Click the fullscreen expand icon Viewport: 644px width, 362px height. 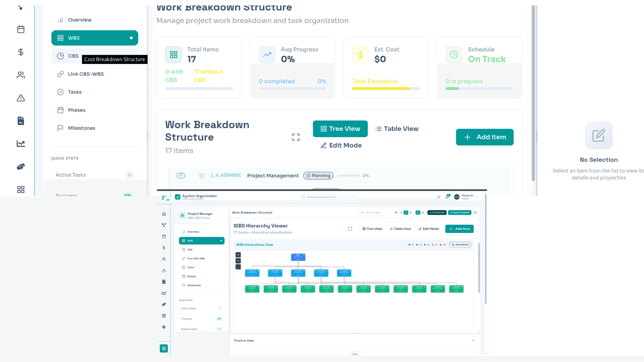296,137
